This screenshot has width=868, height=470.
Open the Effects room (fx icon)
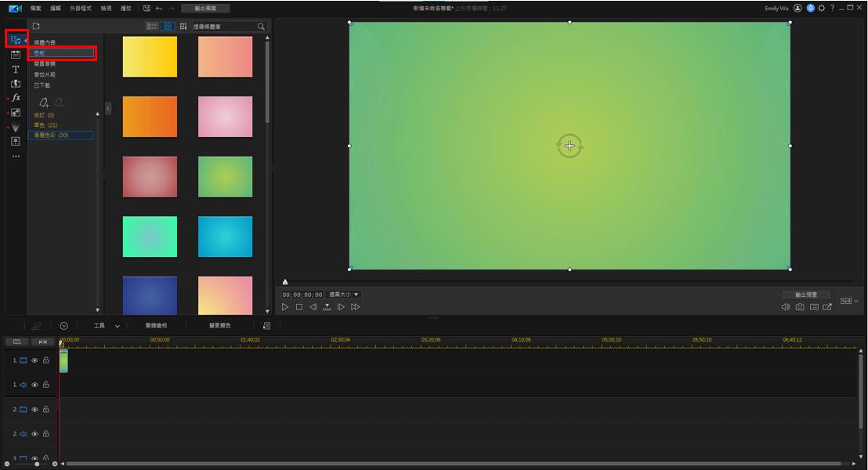coord(16,98)
